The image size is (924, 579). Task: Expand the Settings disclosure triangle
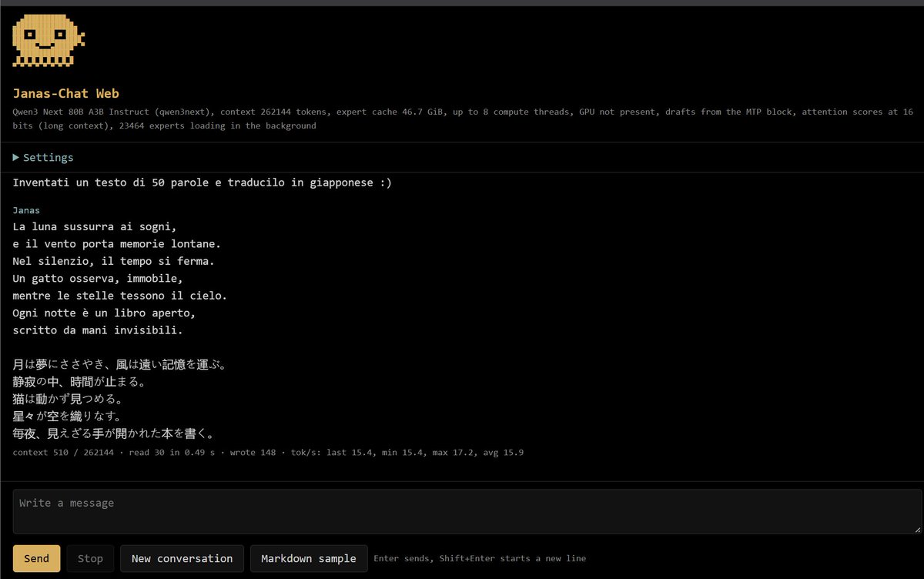tap(16, 157)
